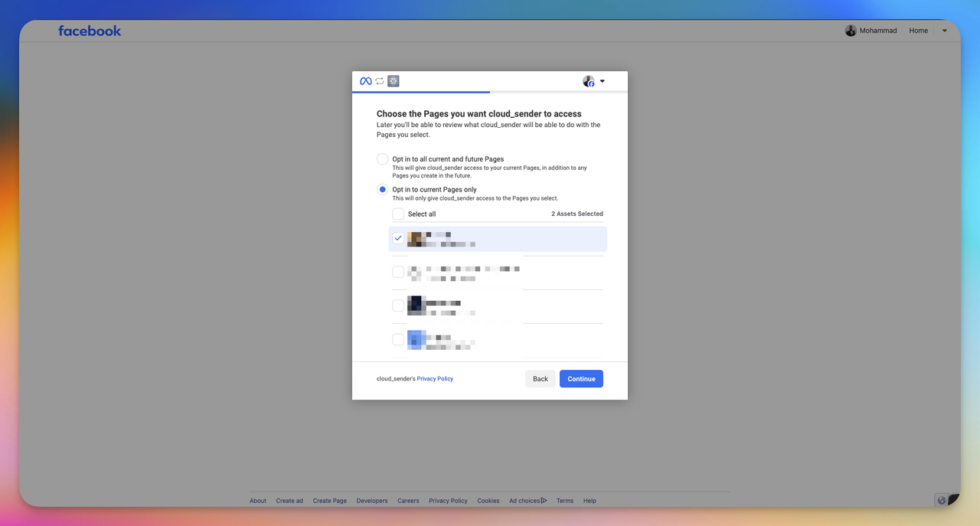Viewport: 980px width, 526px height.
Task: Click the cloud_sender app gear icon
Action: click(x=394, y=81)
